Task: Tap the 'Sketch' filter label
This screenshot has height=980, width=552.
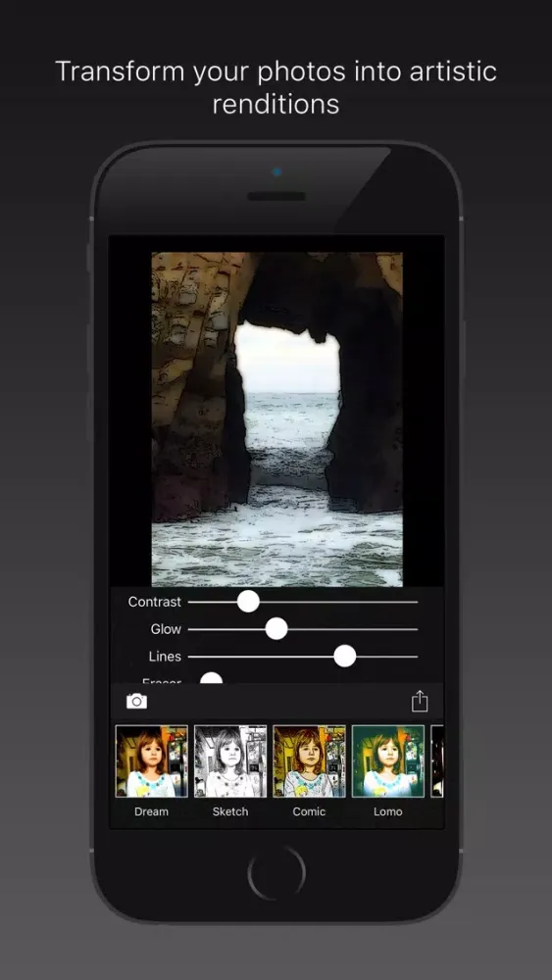Action: [230, 811]
